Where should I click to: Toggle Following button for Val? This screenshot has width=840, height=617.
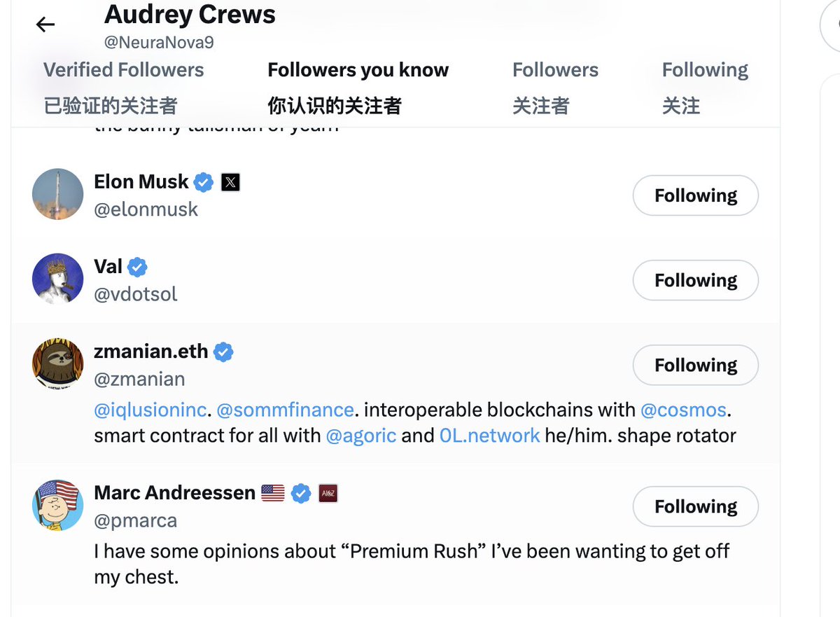pyautogui.click(x=696, y=280)
